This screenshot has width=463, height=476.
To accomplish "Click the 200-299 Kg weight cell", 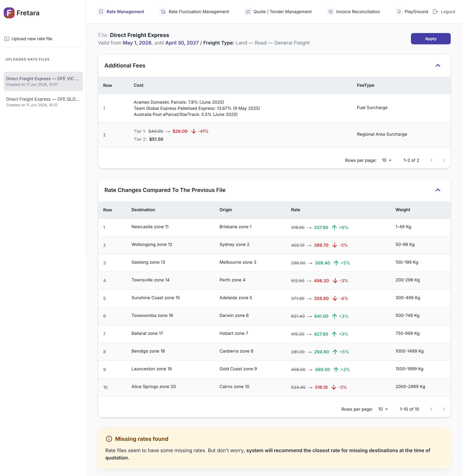I will coord(408,280).
